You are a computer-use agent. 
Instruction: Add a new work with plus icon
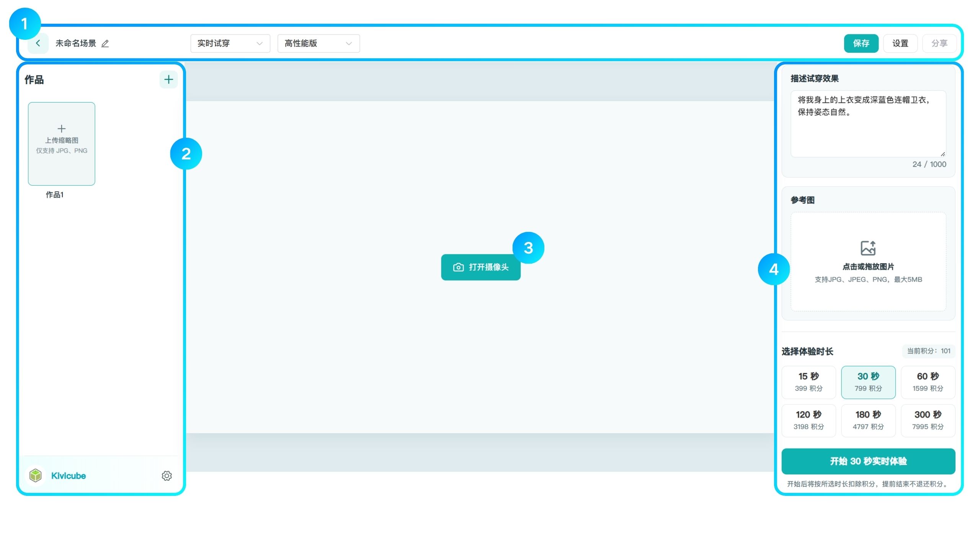(168, 80)
